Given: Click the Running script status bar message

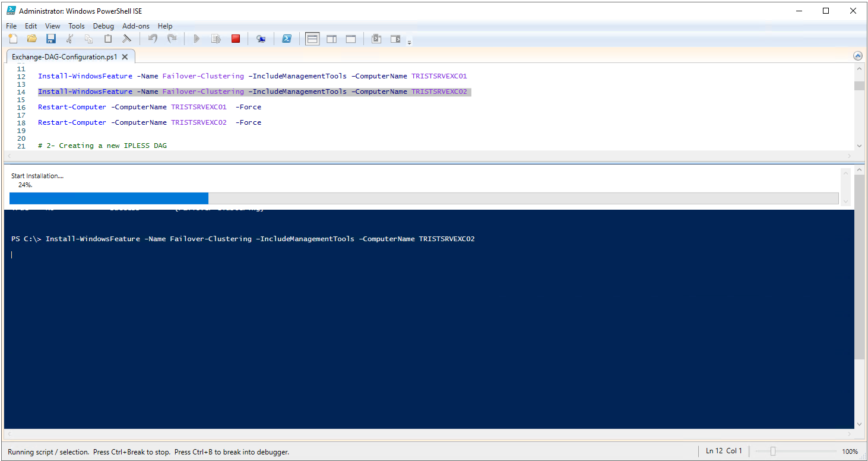Looking at the screenshot, I should click(148, 452).
